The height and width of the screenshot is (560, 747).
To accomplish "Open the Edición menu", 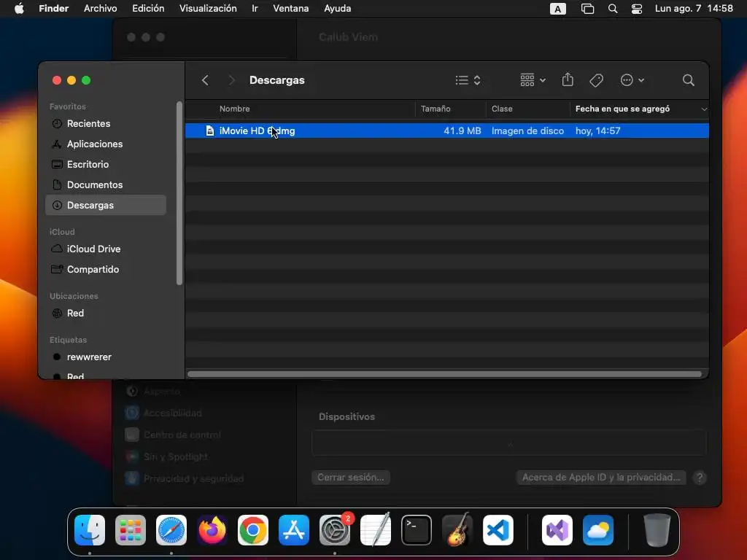I will pyautogui.click(x=148, y=9).
